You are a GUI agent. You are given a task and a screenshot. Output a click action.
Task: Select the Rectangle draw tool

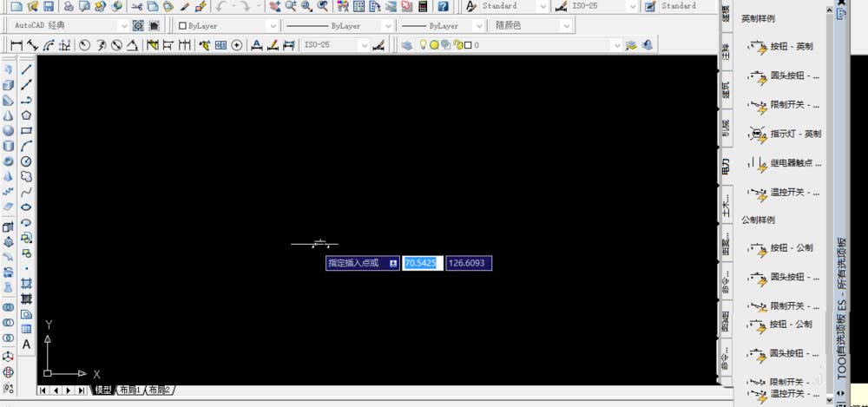[26, 131]
